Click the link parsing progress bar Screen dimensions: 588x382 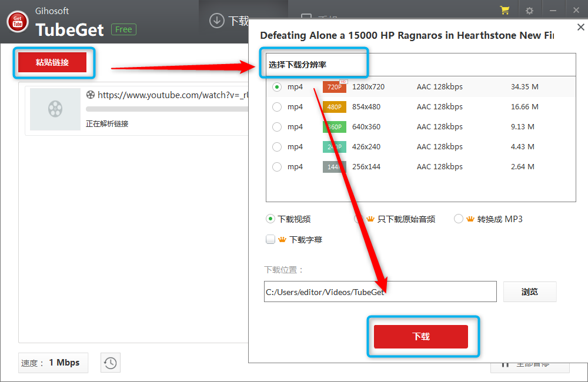click(x=167, y=109)
